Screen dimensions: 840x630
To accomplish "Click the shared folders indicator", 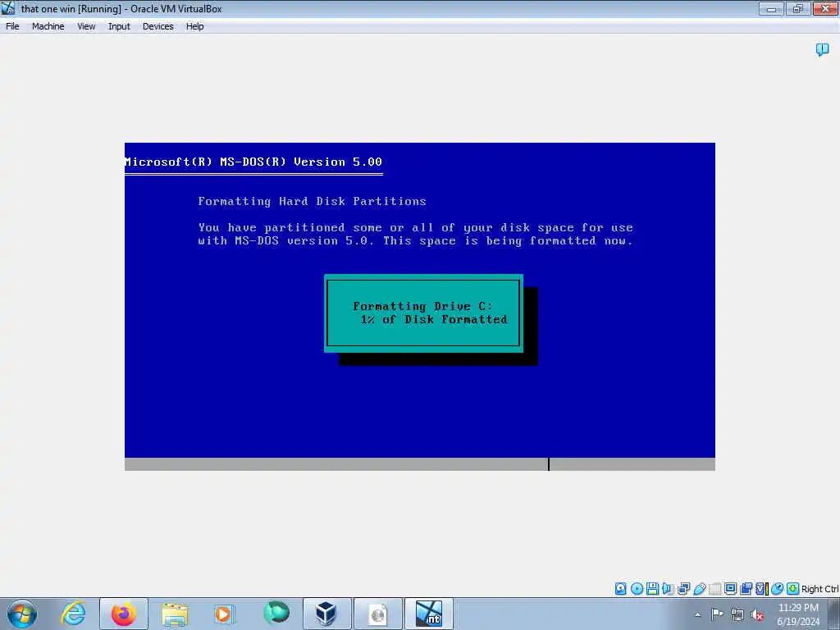I will (x=714, y=589).
